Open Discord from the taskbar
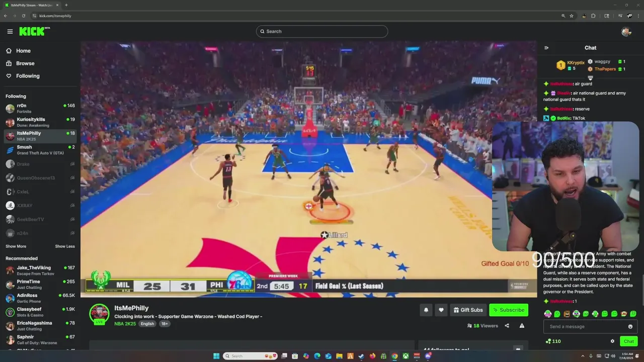The height and width of the screenshot is (362, 644). pos(428,356)
